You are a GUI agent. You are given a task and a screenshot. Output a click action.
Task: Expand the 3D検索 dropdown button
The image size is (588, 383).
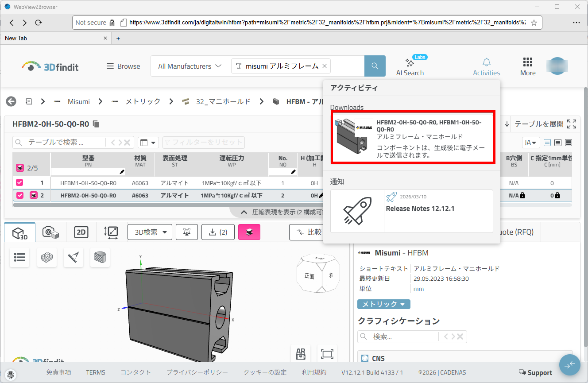coord(150,232)
